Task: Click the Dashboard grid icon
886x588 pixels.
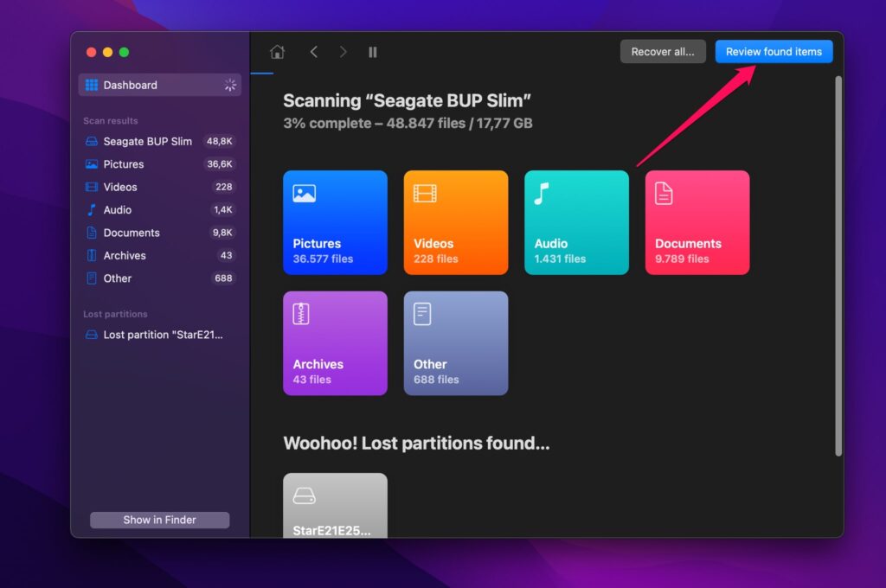Action: click(x=92, y=85)
